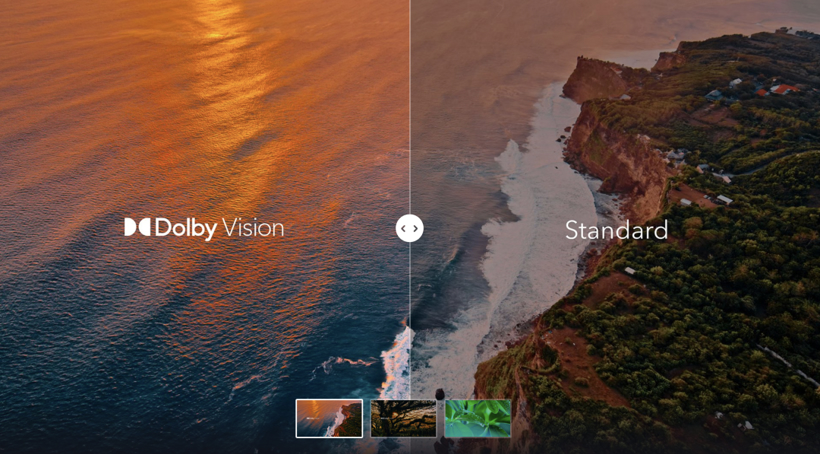Image resolution: width=820 pixels, height=454 pixels.
Task: Click the word Dolby beside the logo
Action: 186,229
